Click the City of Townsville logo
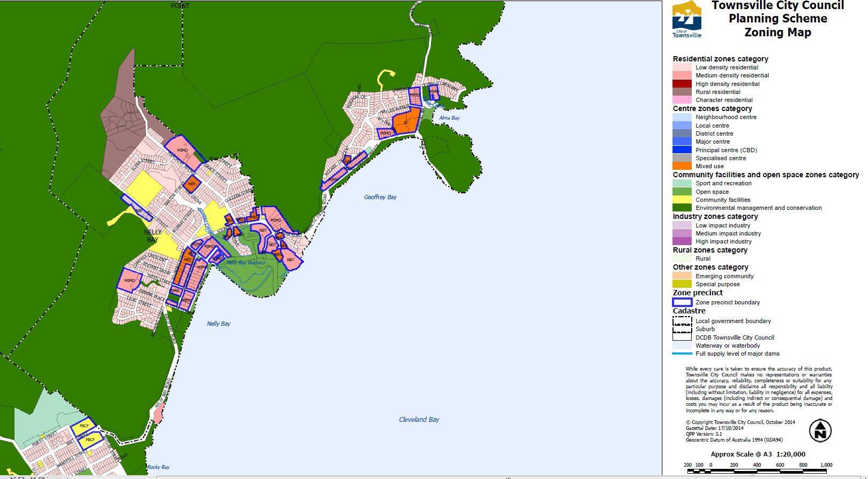 tap(686, 20)
